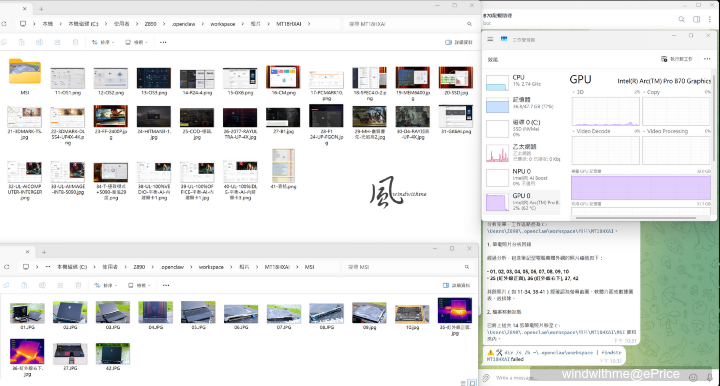Viewport: 720px width, 386px height.
Task: Switch MSI window to details list view
Action: (x=463, y=383)
